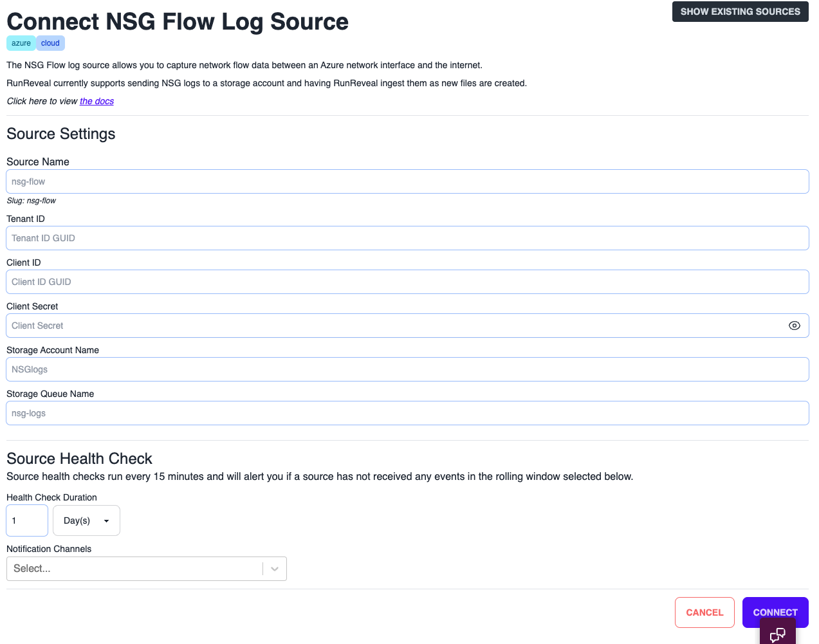Focus the Client ID GUID field

407,282
